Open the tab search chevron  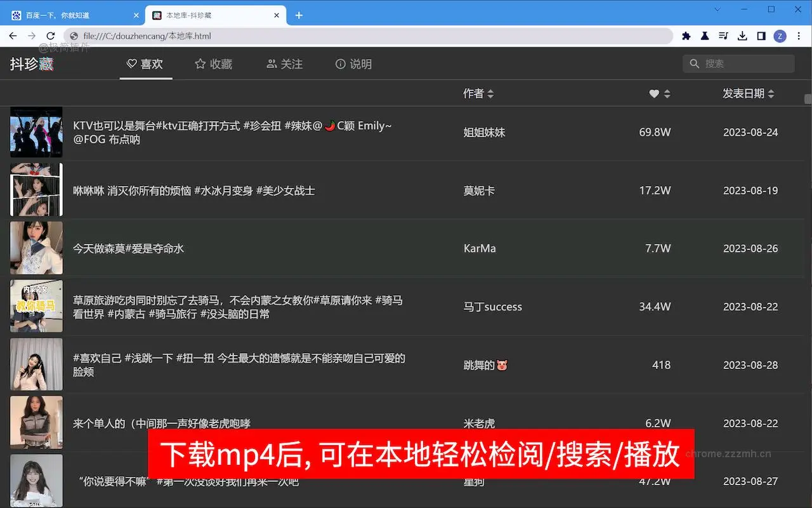coord(717,10)
